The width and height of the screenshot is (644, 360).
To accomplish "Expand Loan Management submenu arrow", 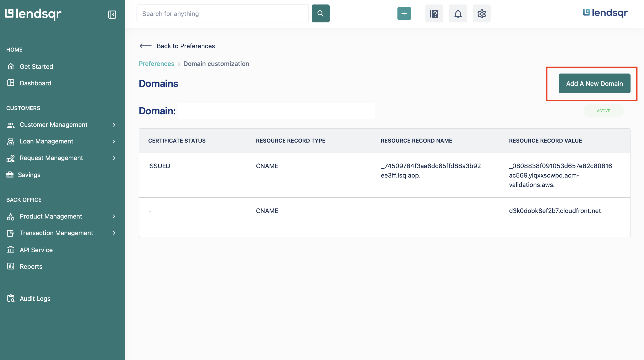I will (x=114, y=141).
